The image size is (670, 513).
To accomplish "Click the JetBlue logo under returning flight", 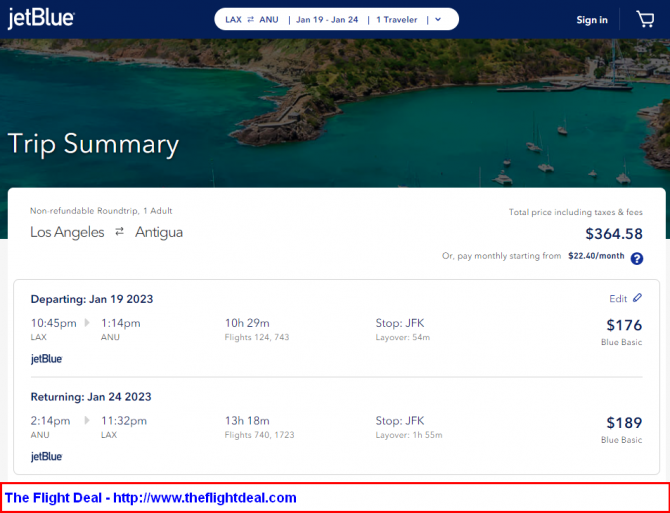I will pyautogui.click(x=47, y=457).
